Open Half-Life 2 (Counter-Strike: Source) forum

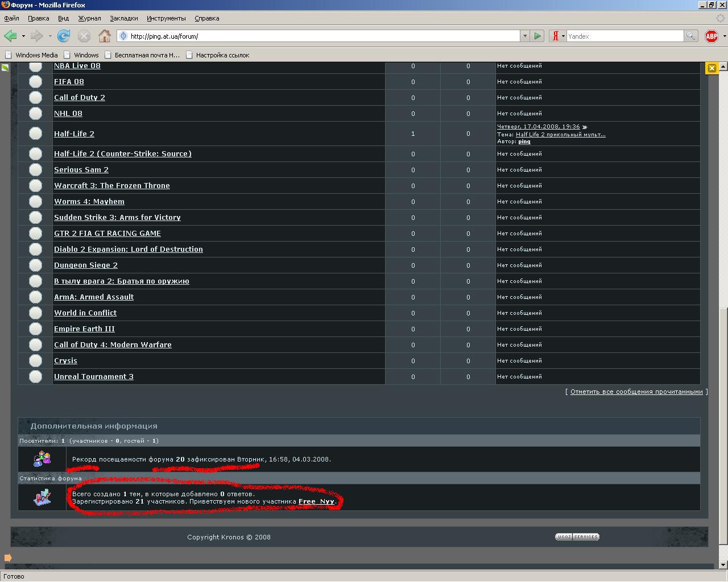[123, 153]
